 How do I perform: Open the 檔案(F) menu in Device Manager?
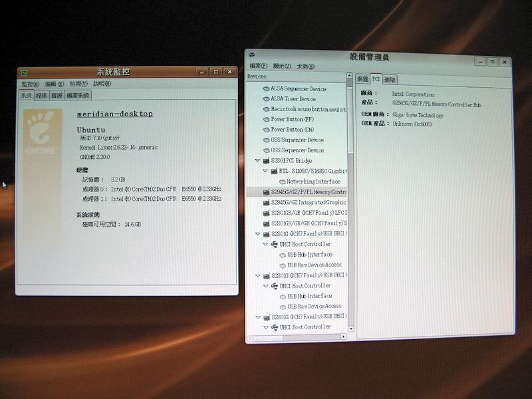coord(258,66)
